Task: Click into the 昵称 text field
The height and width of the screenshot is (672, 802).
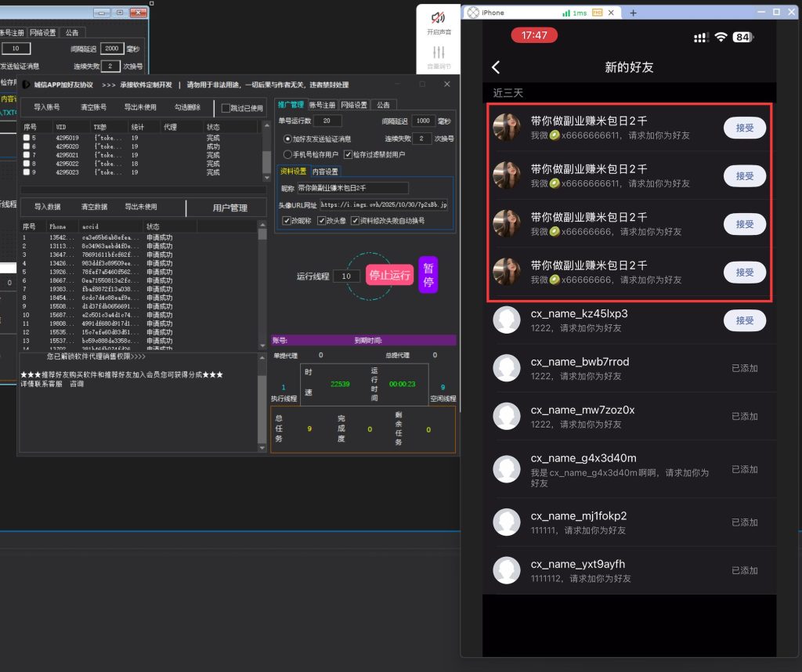Action: point(352,188)
